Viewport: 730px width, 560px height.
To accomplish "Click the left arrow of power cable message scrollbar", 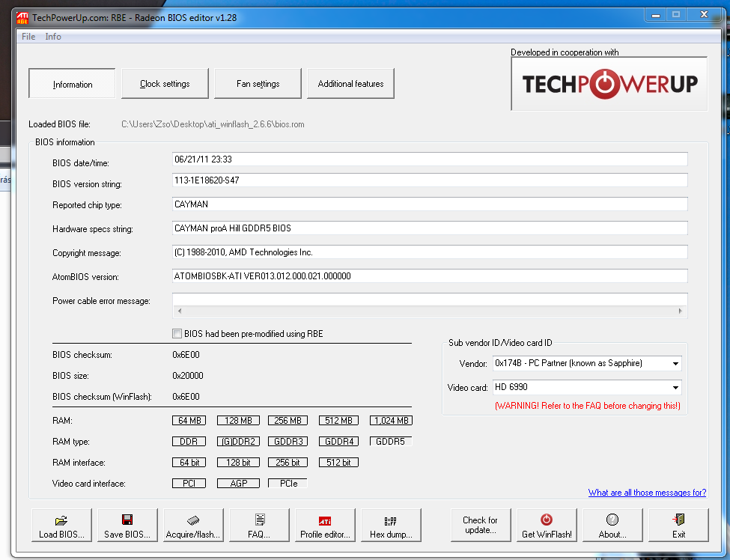I will [180, 311].
